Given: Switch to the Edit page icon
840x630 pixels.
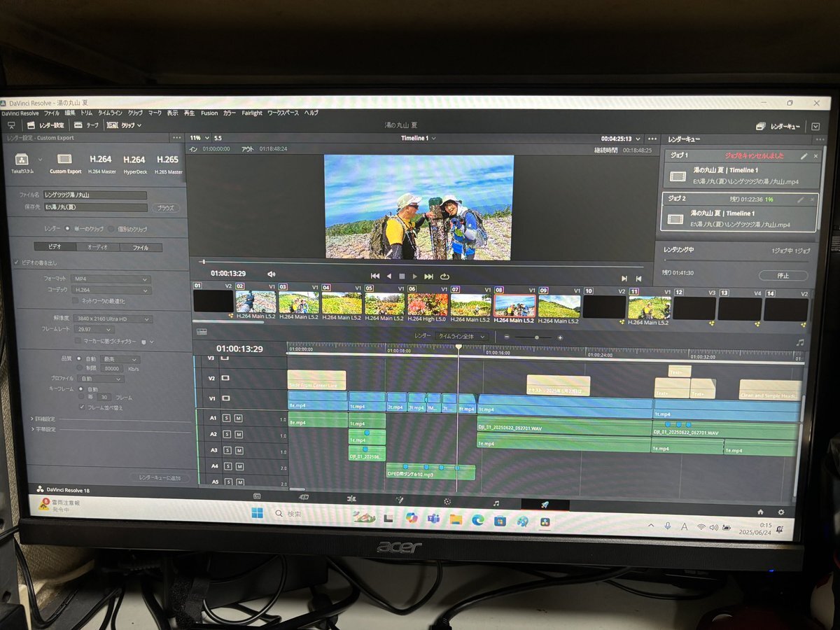Looking at the screenshot, I should 351,498.
